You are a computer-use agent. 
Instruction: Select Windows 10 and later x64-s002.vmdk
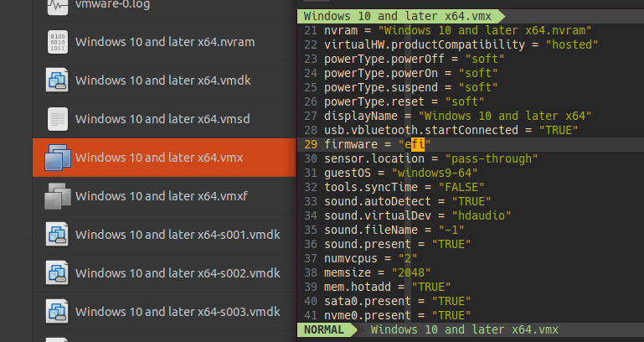coord(178,273)
